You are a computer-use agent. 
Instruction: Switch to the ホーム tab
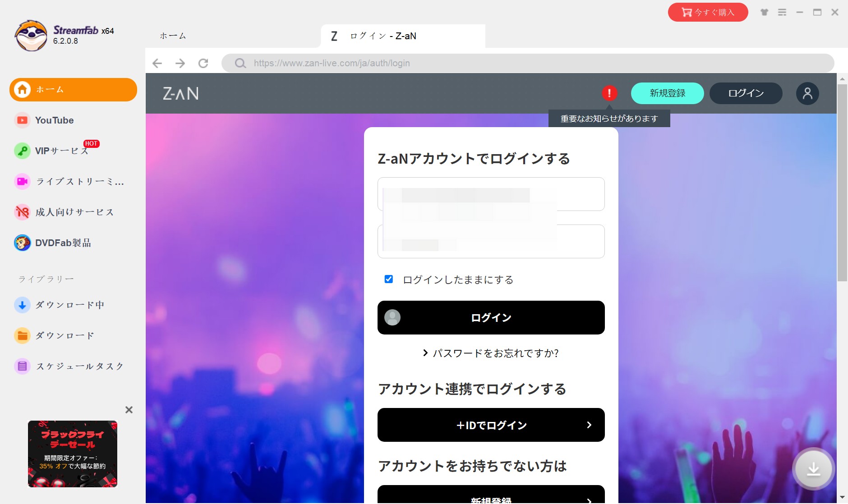pos(173,36)
